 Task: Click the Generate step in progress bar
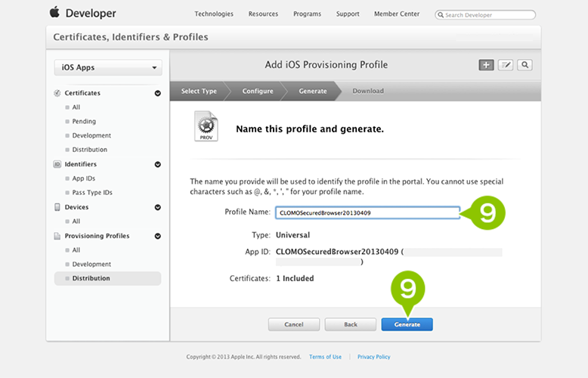(x=313, y=91)
